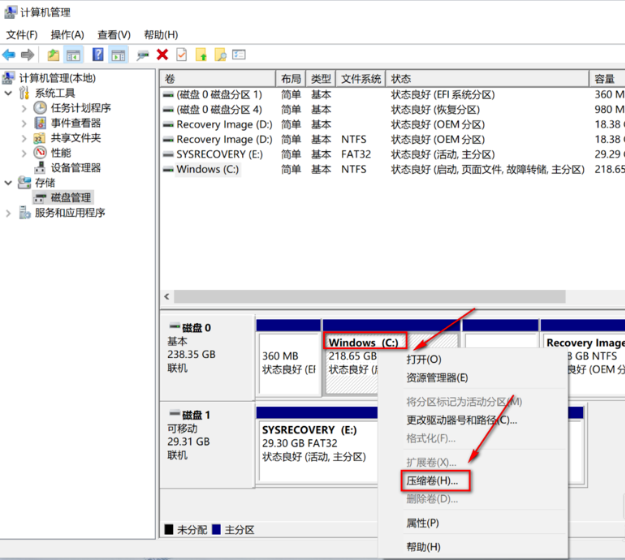Open the 查看(V) menu

[x=114, y=35]
